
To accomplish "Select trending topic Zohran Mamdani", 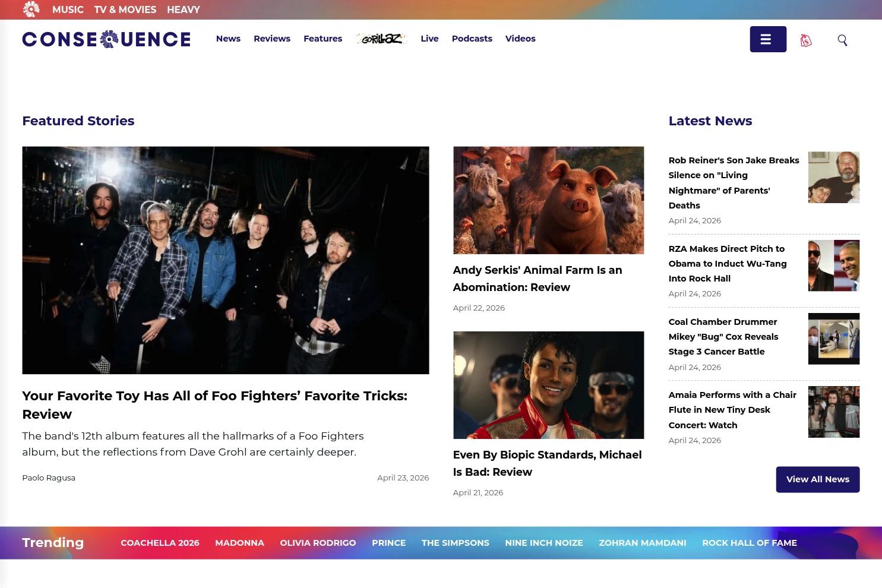I will tap(643, 543).
